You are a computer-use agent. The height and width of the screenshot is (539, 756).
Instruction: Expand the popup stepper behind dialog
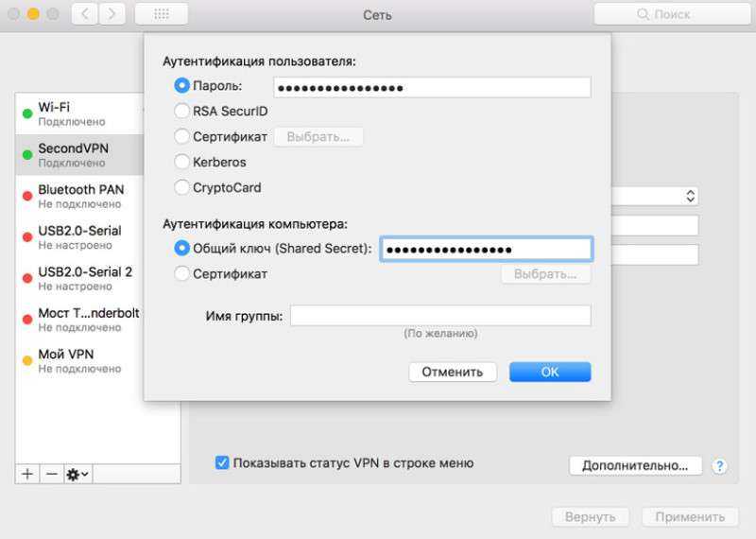click(690, 196)
